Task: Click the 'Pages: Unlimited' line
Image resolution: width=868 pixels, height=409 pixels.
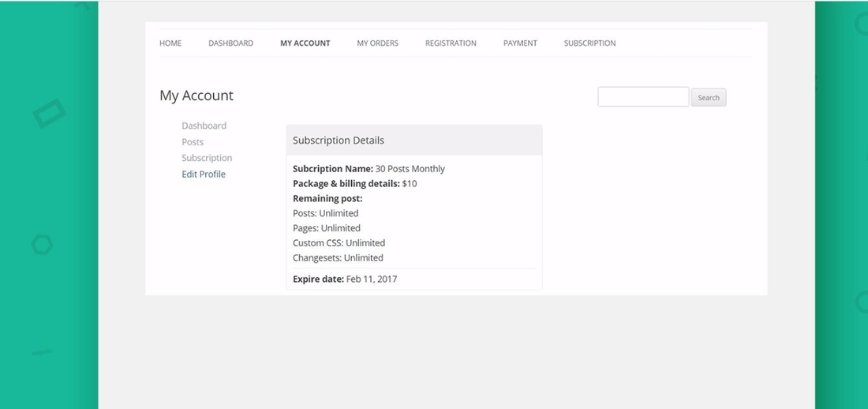Action: point(327,228)
